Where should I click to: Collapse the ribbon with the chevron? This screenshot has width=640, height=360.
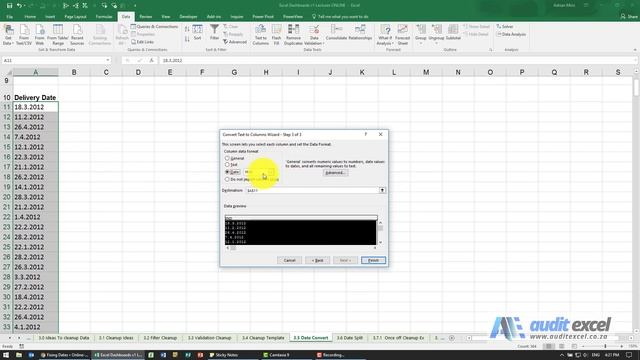coord(635,50)
